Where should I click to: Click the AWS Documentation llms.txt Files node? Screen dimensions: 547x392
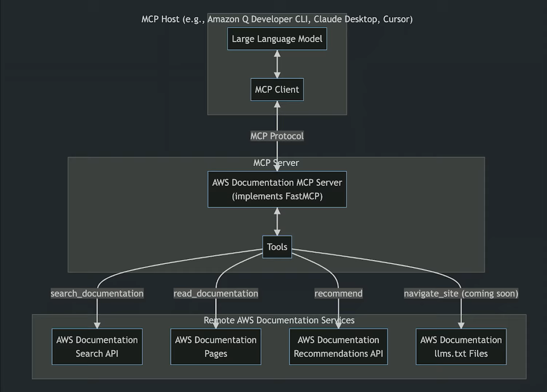pos(460,346)
